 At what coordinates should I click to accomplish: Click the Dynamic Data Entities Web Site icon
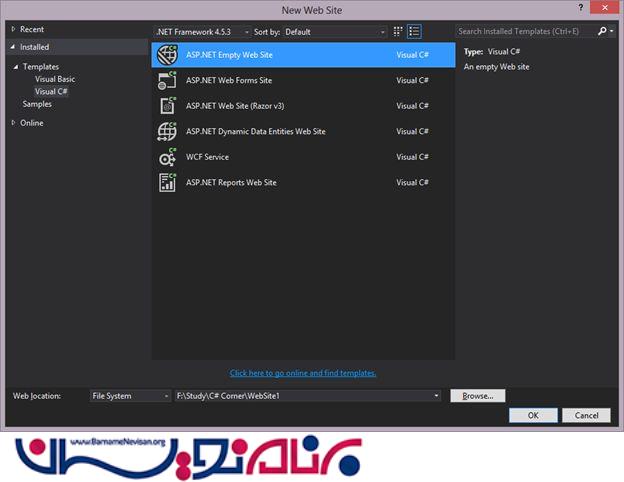click(x=167, y=131)
